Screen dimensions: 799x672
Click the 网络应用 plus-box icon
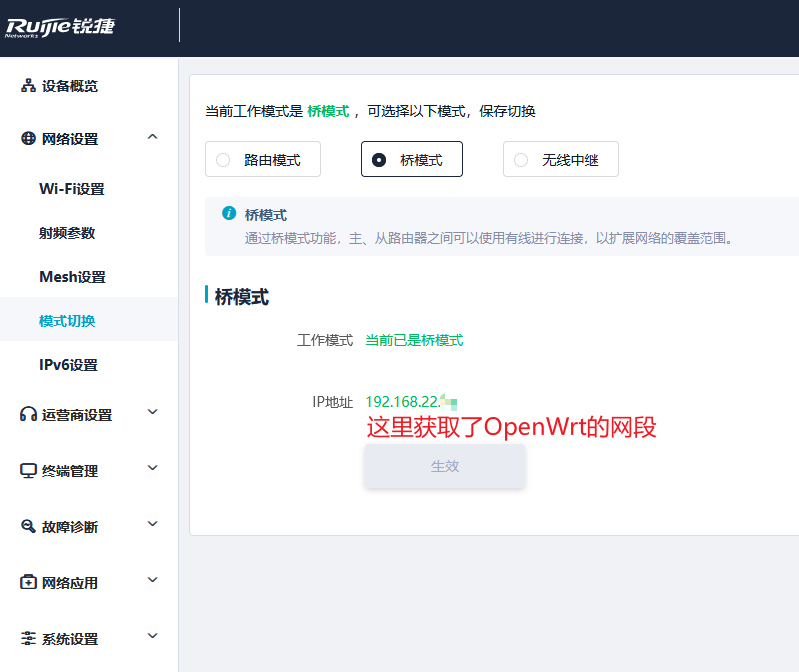click(x=29, y=582)
